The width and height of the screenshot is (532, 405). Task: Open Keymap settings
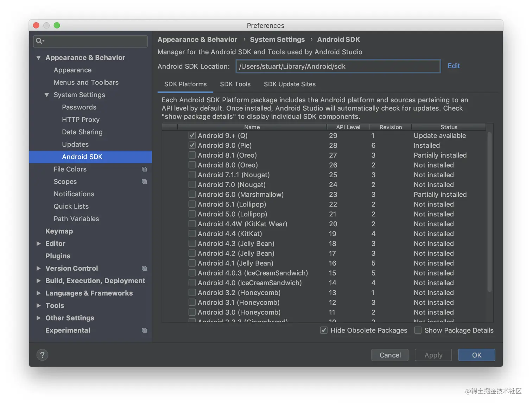[59, 231]
